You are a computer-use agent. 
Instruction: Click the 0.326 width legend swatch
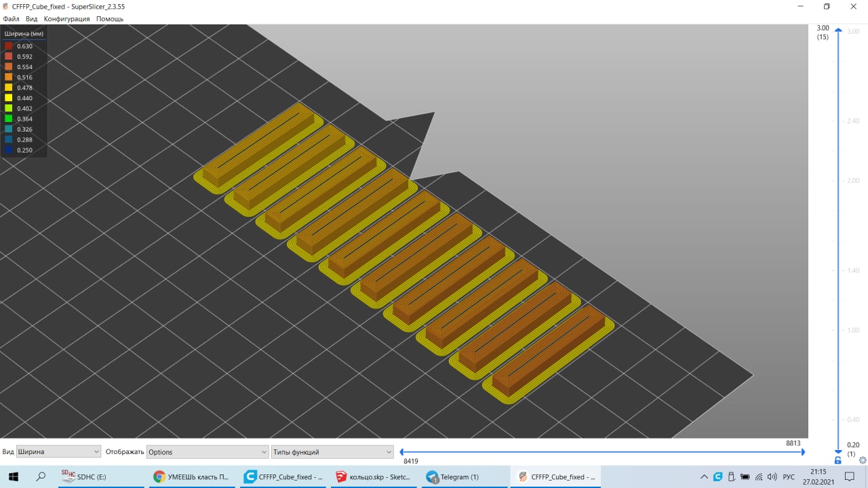[x=9, y=129]
